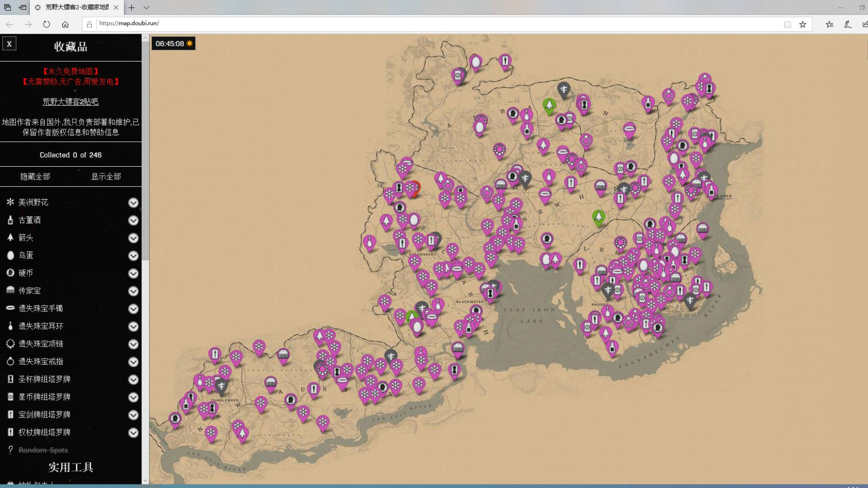868x488 pixels.
Task: Open the favorites hub icon
Action: (830, 24)
